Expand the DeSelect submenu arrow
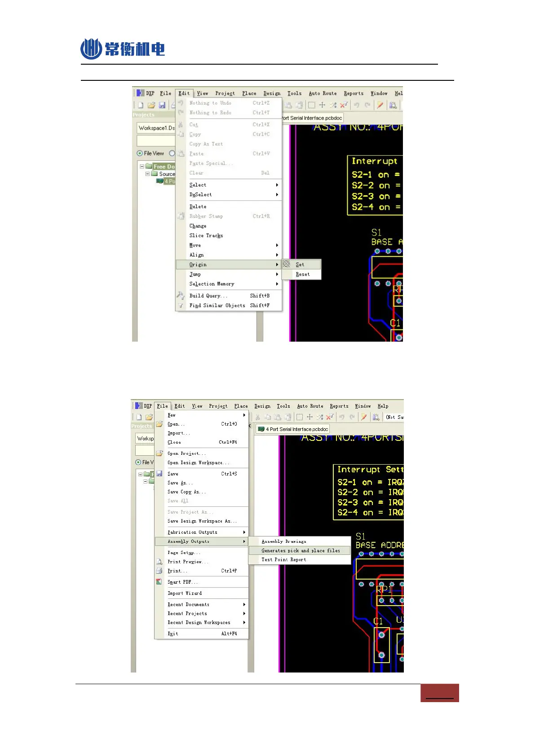This screenshot has height=756, width=535. tap(277, 195)
